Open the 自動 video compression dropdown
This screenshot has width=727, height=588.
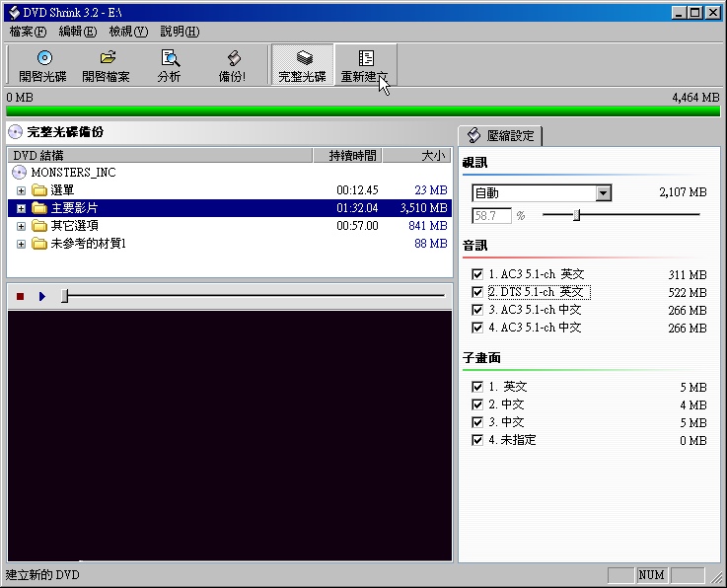pos(604,193)
